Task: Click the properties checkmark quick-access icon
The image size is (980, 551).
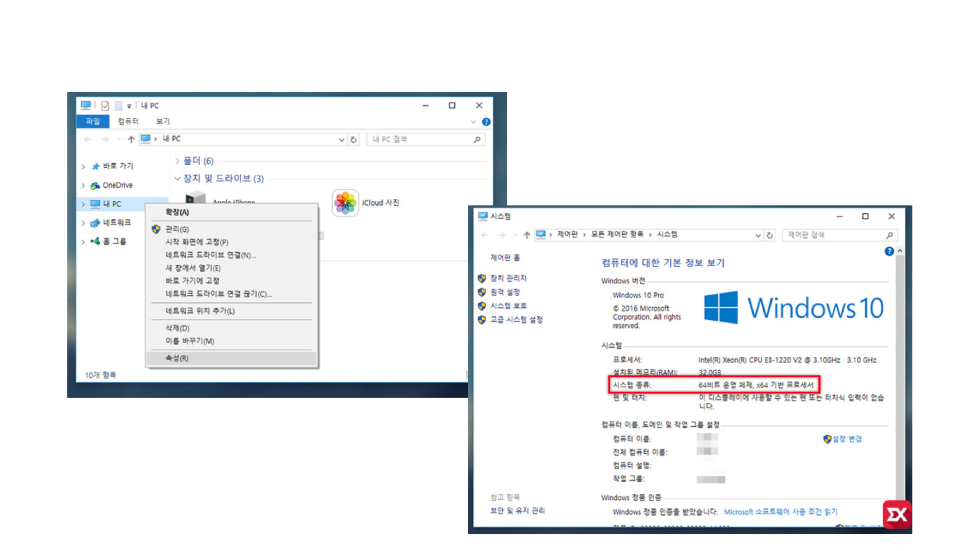Action: coord(105,106)
